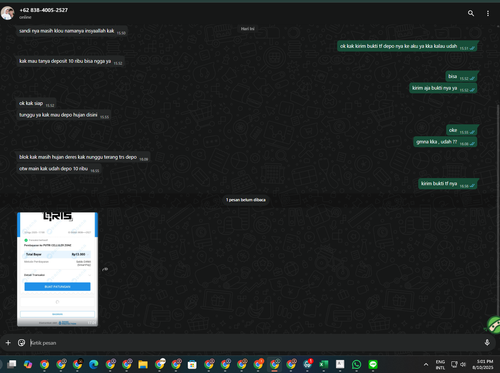Start recording a voice message
The image size is (500, 373).
tap(487, 343)
